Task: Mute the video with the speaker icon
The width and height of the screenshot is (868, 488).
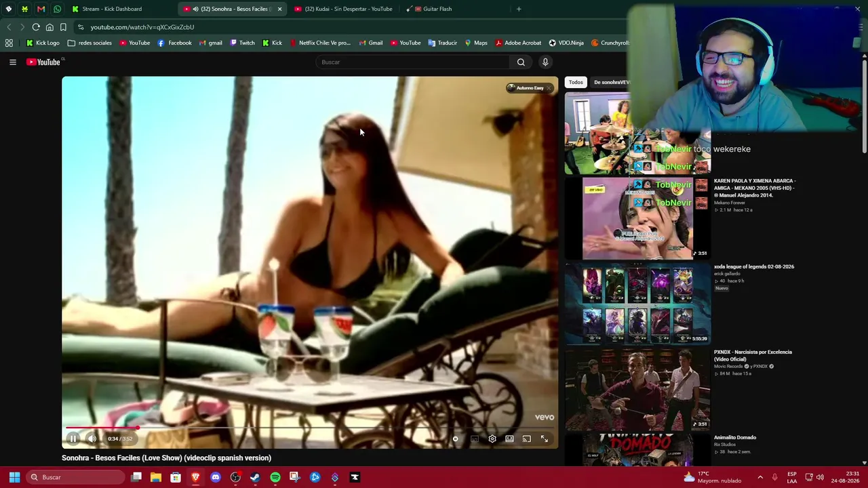Action: tap(92, 439)
